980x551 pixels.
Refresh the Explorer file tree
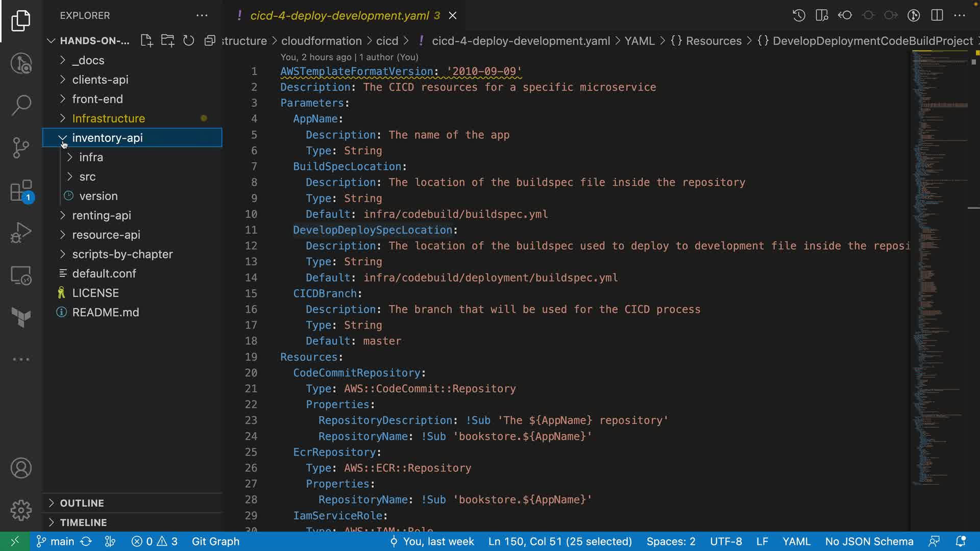click(x=188, y=41)
